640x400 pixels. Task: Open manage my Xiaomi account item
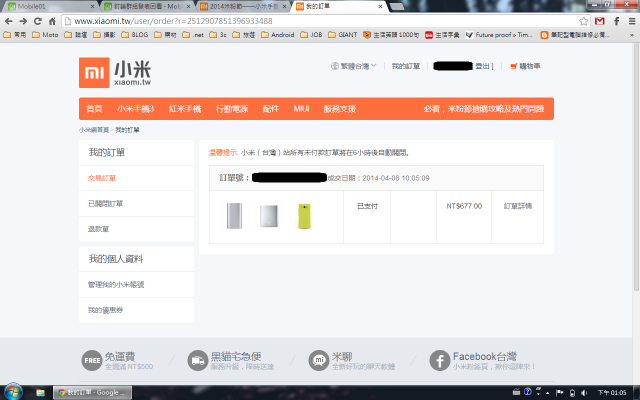(x=116, y=285)
